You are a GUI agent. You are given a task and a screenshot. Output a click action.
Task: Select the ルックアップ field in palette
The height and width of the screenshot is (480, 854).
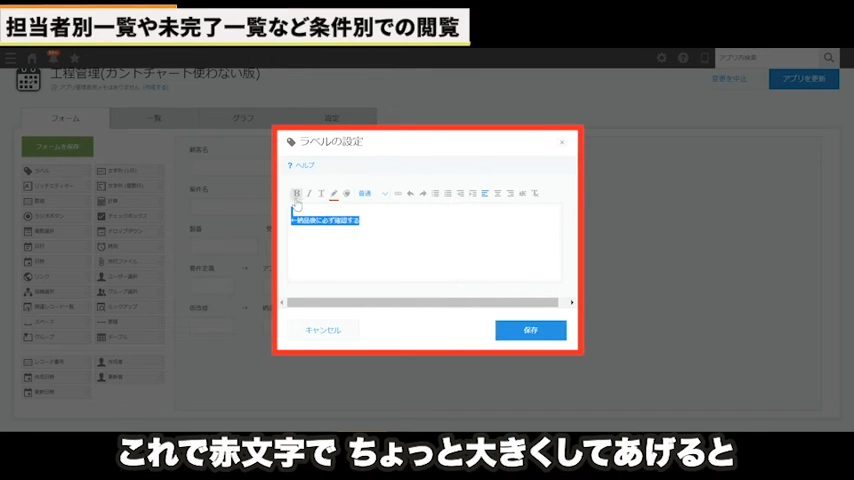[x=130, y=307]
